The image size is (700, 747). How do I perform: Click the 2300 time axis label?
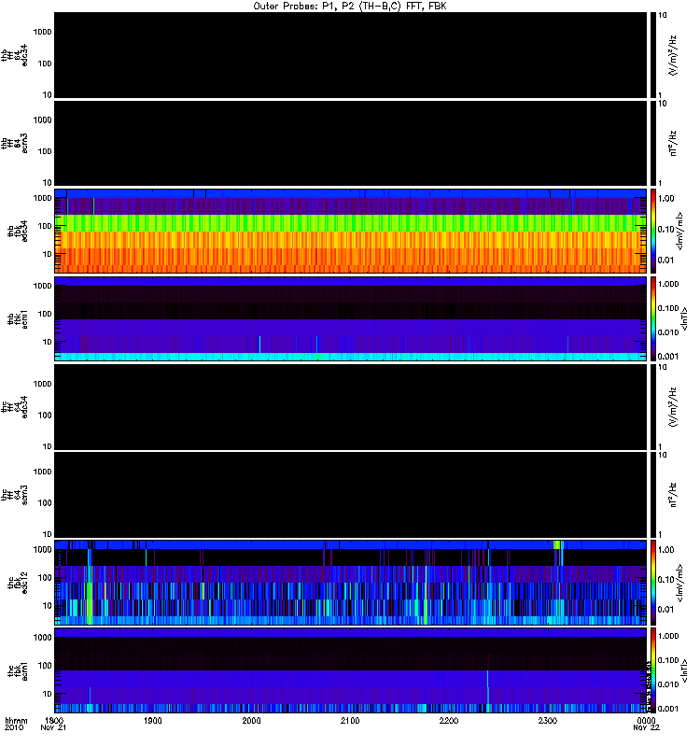548,720
